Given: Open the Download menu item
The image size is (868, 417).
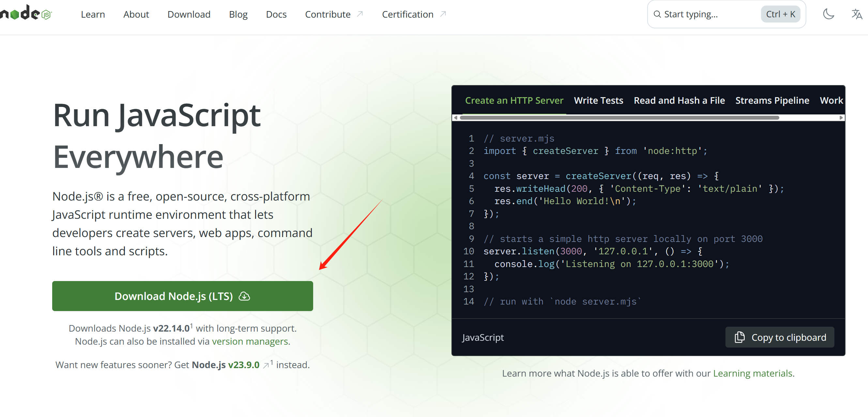Looking at the screenshot, I should (189, 14).
